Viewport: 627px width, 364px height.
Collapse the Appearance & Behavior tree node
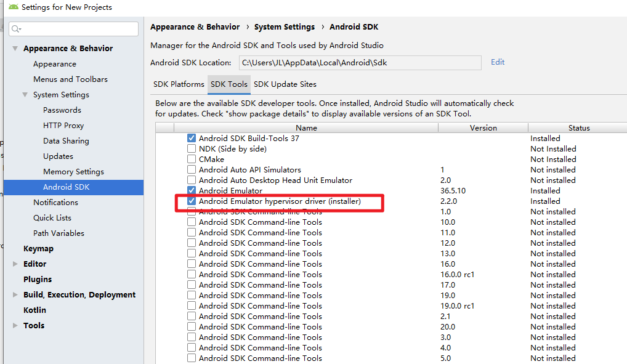(x=15, y=49)
